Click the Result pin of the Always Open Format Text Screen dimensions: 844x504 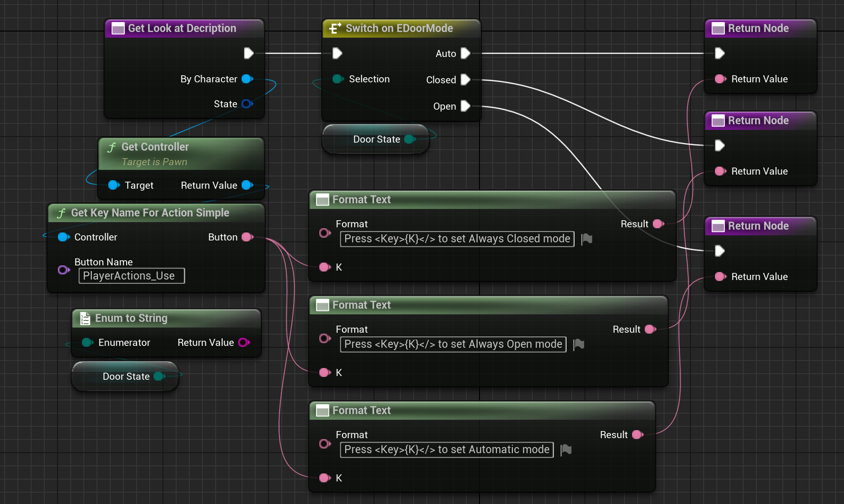[650, 329]
